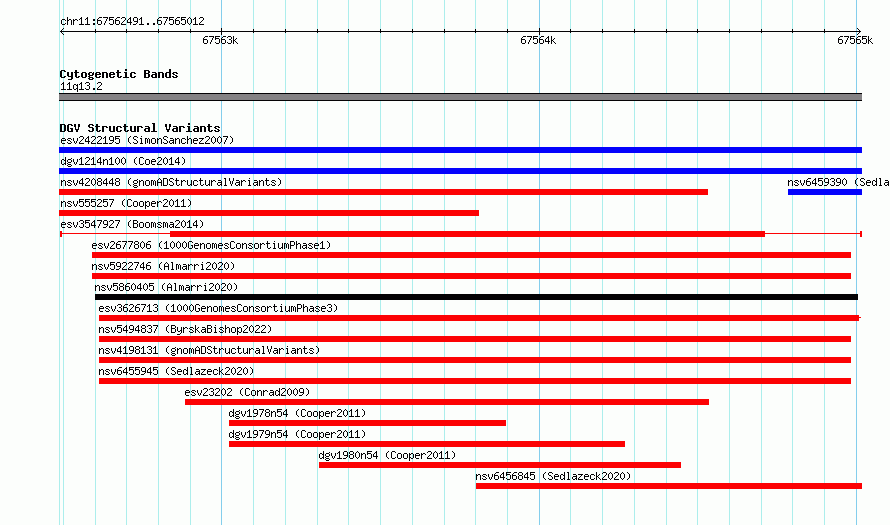
Task: Click the 67565k ruler position
Action: (x=855, y=40)
